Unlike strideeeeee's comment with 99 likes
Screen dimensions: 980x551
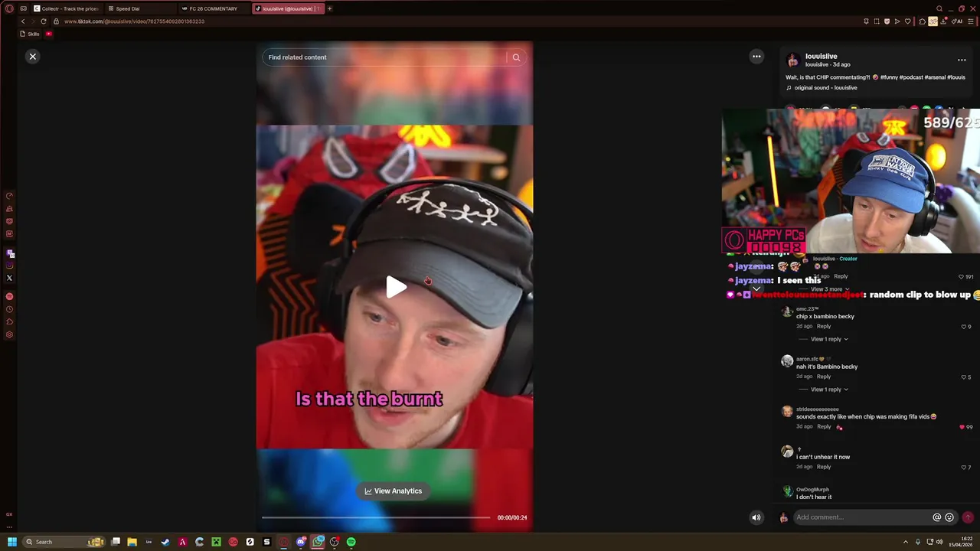[962, 427]
